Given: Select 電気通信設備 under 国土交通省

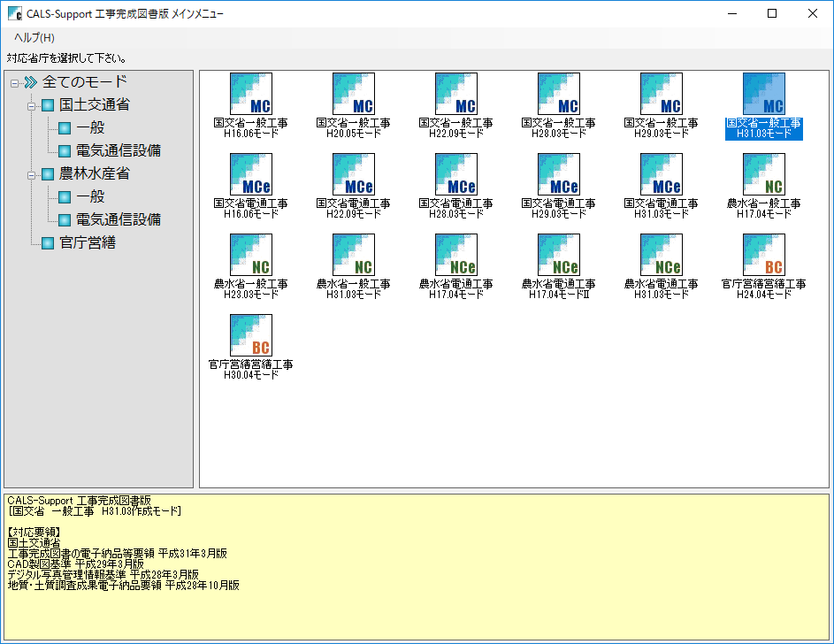Looking at the screenshot, I should (118, 151).
